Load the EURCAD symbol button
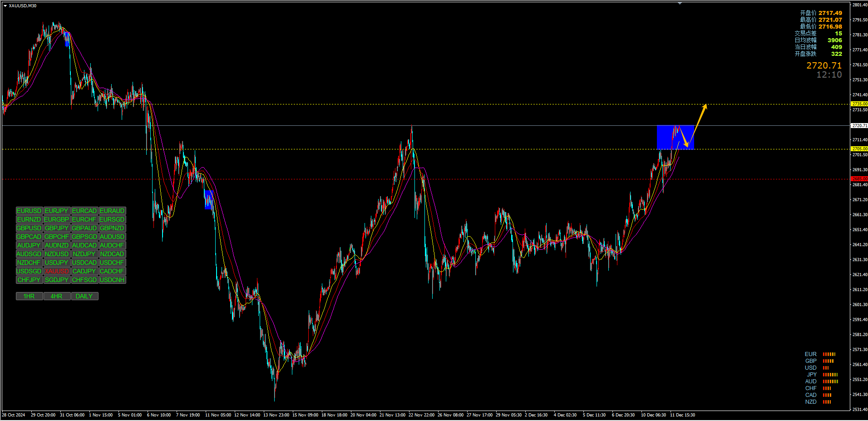Image resolution: width=868 pixels, height=421 pixels. [84, 211]
